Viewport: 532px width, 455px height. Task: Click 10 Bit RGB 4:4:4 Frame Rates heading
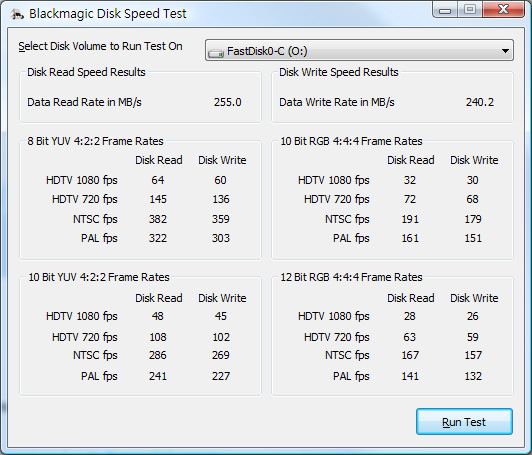352,141
